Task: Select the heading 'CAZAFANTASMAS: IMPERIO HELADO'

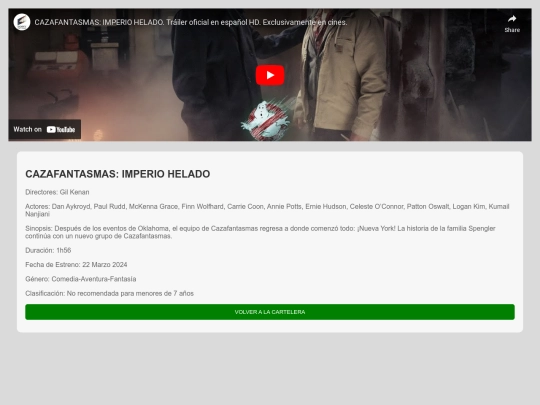Action: click(x=117, y=174)
